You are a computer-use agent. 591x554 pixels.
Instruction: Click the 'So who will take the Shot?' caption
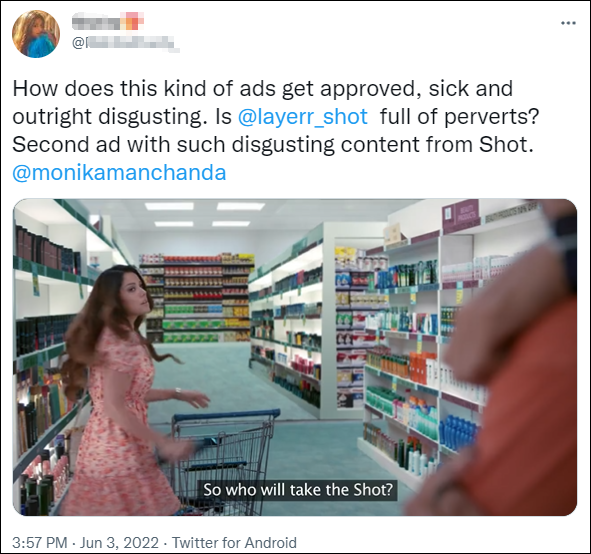click(298, 490)
